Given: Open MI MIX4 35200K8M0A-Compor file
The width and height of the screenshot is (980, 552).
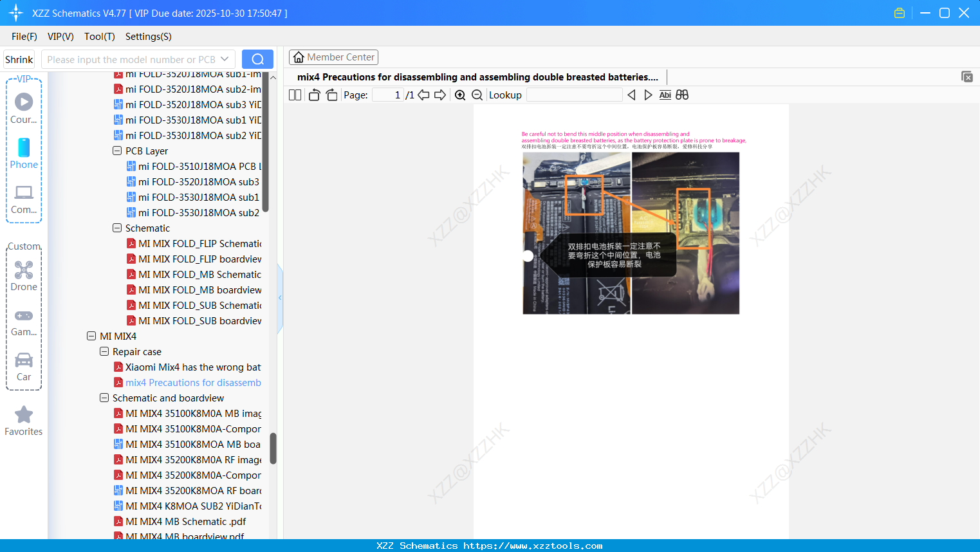Looking at the screenshot, I should 187,475.
